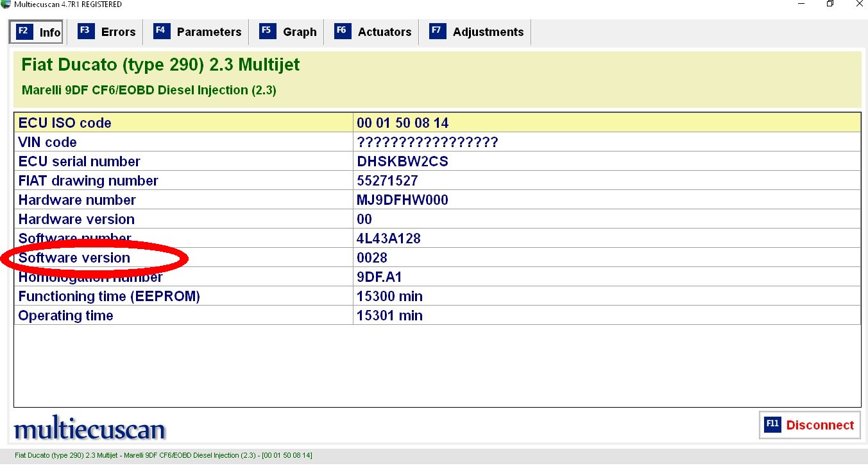Select homologation number value 9DF.A1
This screenshot has width=868, height=468.
coord(379,277)
